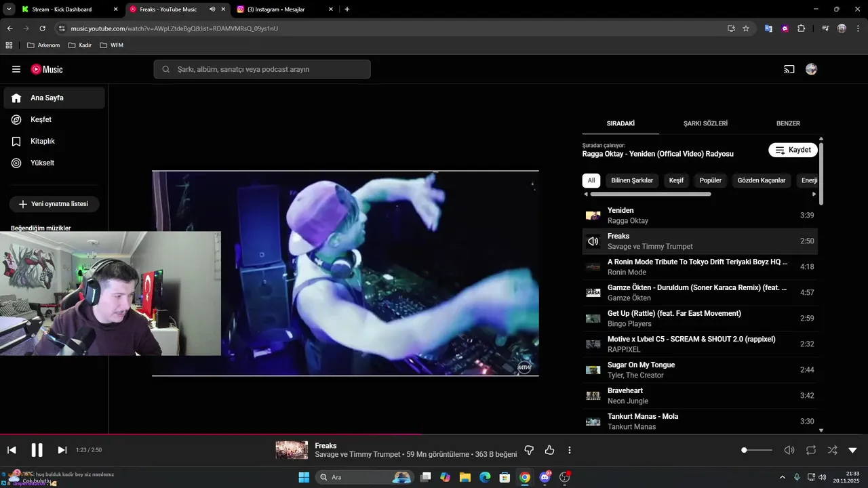
Task: Focus the song search field
Action: (262, 69)
